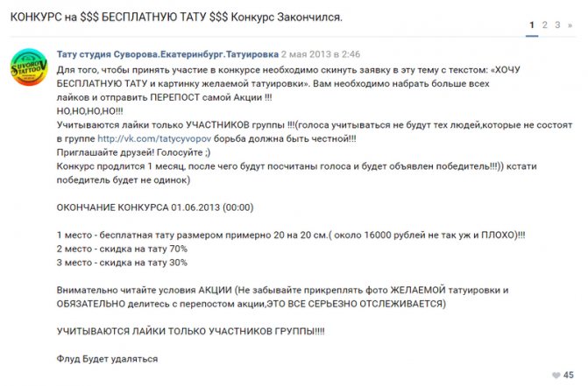Click the '2 место - скидка на тату 70%' line
This screenshot has width=588, height=386.
coord(121,249)
